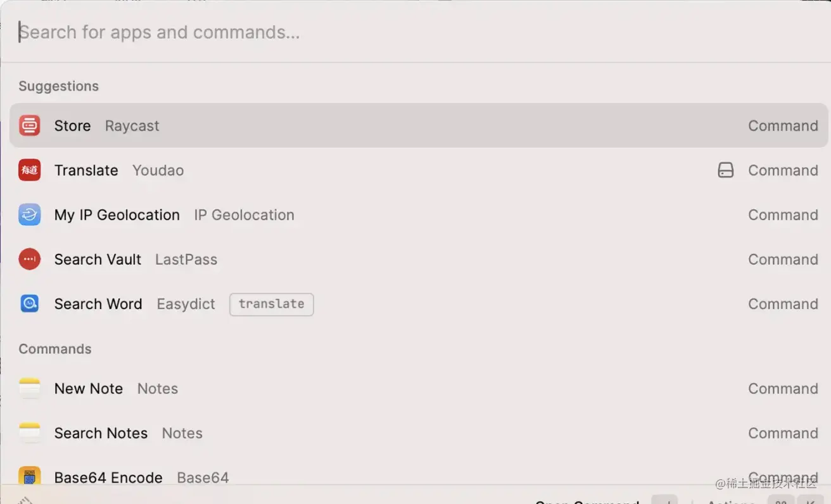
Task: Open the Search Word Easydict command
Action: coord(419,304)
